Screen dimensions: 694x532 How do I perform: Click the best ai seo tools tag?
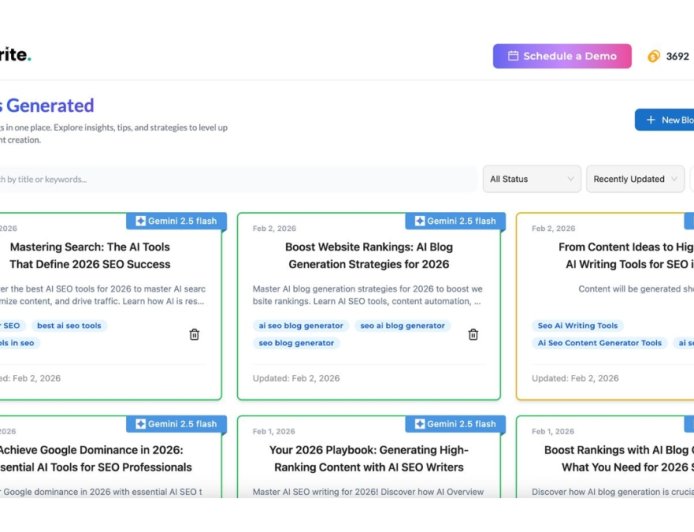click(x=69, y=325)
